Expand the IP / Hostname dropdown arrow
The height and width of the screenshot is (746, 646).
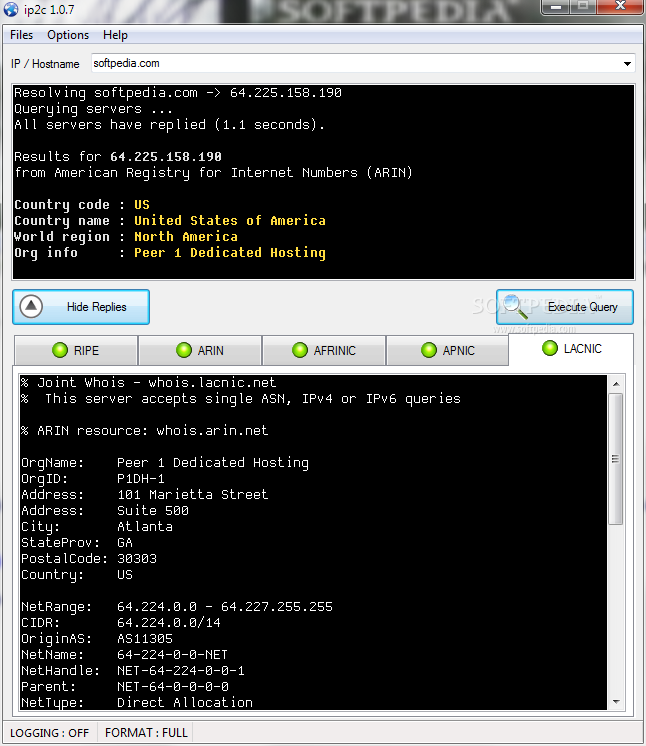[x=627, y=64]
